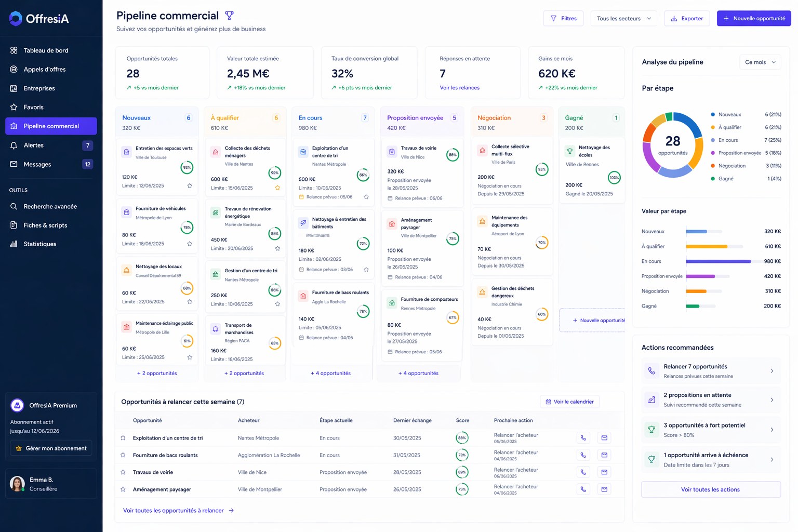798x532 pixels.
Task: Call buyer for Fourniture de bacs roulants row
Action: (x=583, y=455)
